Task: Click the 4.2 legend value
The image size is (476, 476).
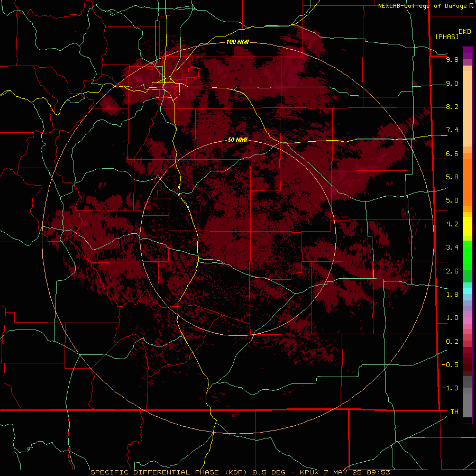Action: click(452, 224)
